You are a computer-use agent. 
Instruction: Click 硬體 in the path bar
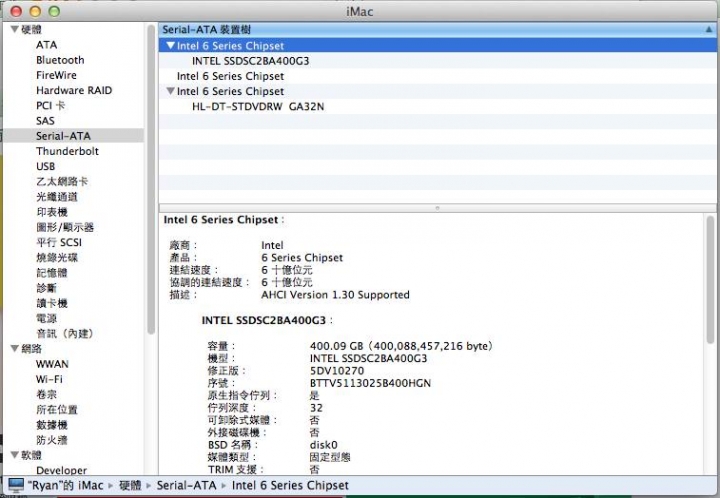click(x=130, y=485)
